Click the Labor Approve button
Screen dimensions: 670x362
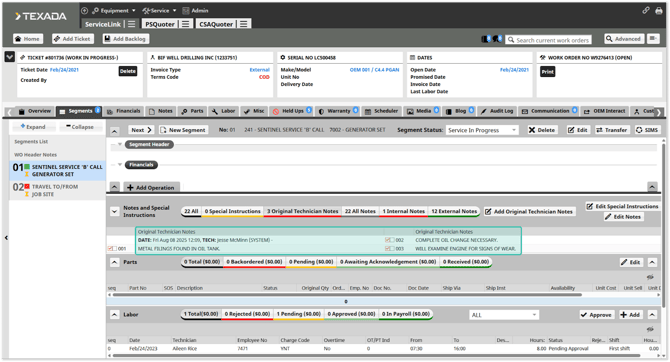(597, 315)
